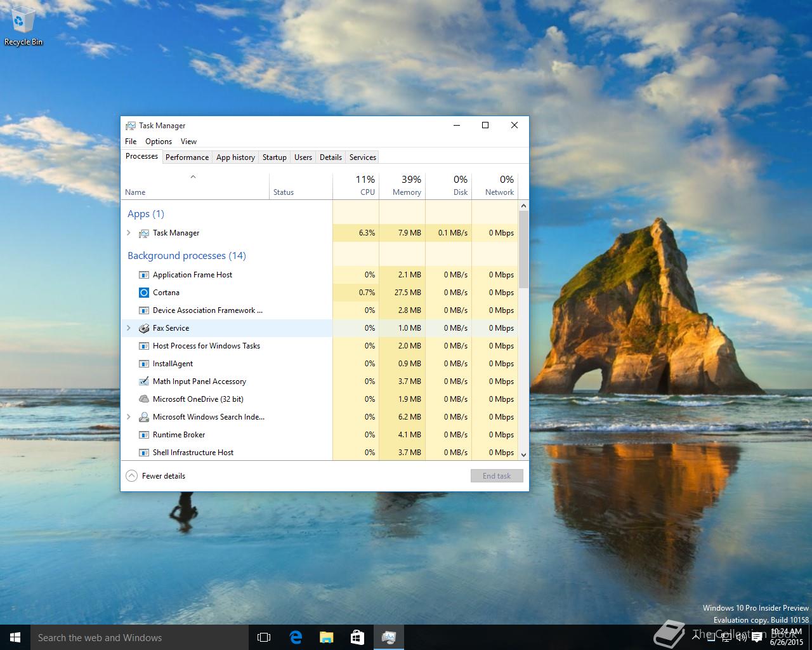The image size is (812, 650).
Task: Open the Action Center notification icon
Action: click(x=757, y=637)
